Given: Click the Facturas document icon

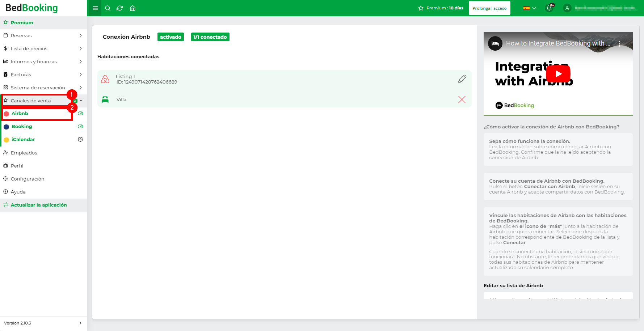Looking at the screenshot, I should pyautogui.click(x=5, y=75).
